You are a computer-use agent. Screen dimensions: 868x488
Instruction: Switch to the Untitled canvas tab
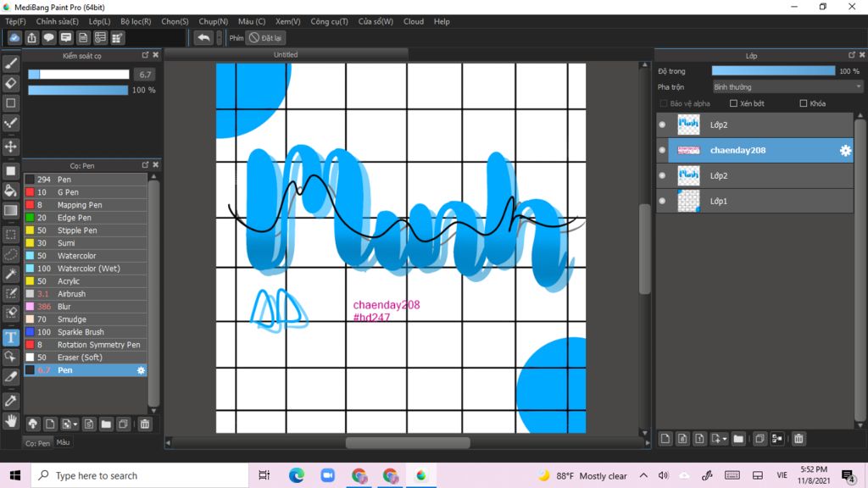tap(286, 55)
